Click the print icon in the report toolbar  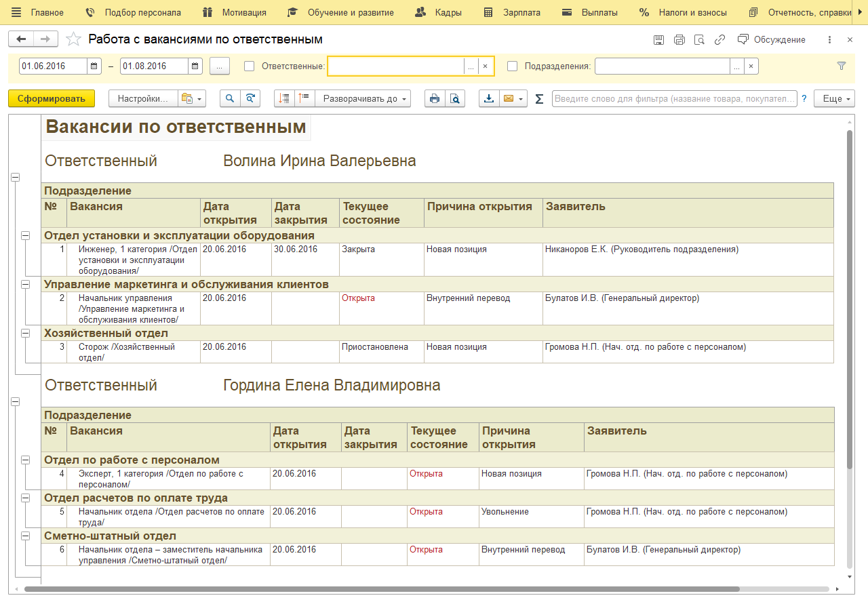(434, 99)
